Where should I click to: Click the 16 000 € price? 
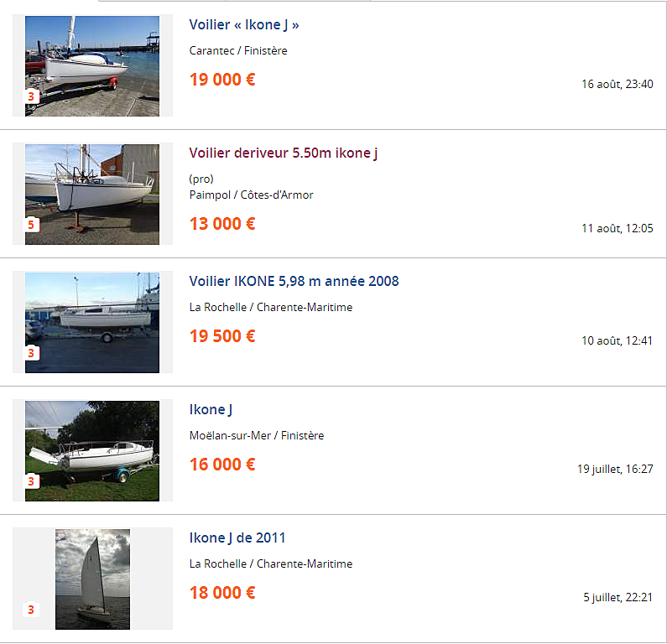[x=222, y=465]
